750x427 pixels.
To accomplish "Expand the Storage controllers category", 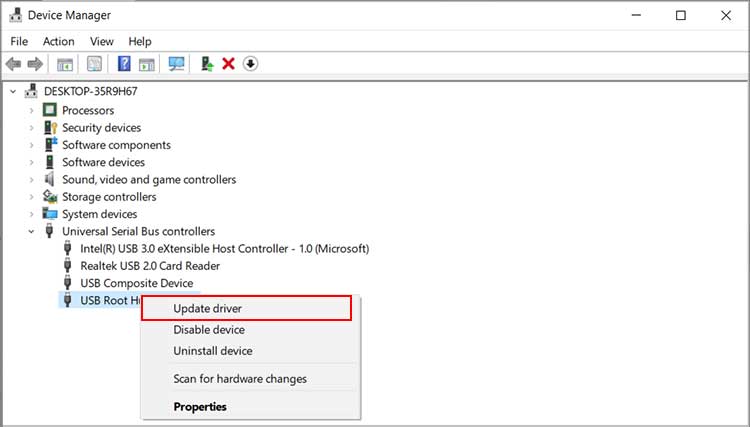I will 32,197.
